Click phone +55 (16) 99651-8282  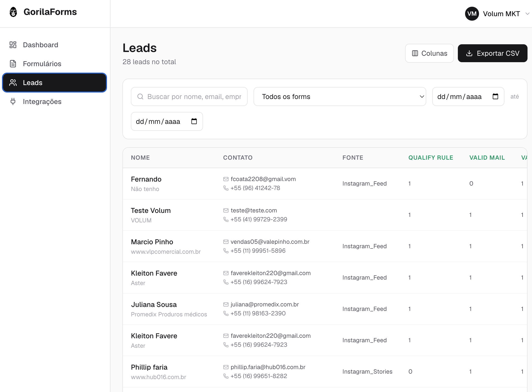[x=259, y=376]
